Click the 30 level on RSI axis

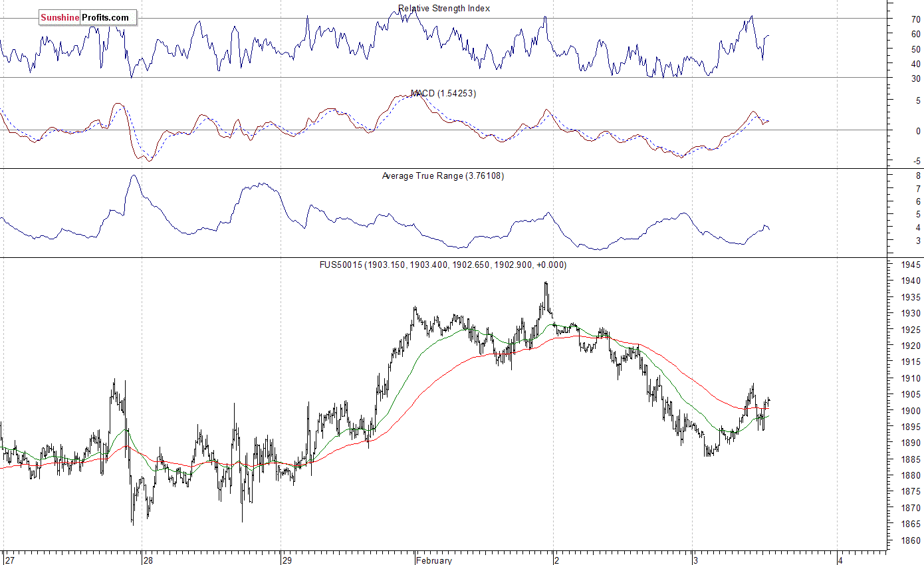click(915, 78)
